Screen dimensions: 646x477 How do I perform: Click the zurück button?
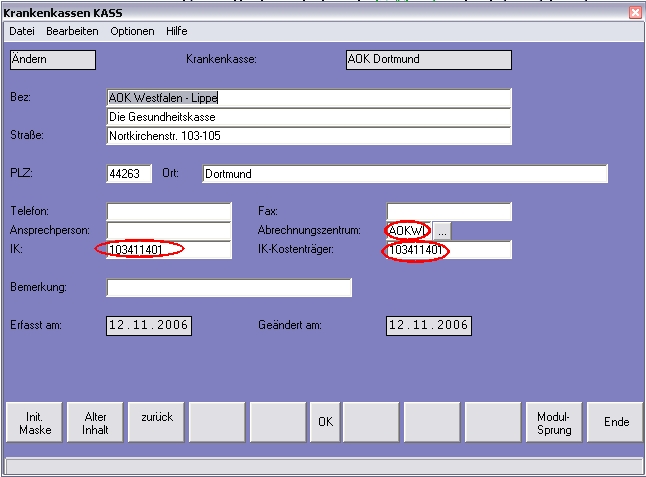156,423
